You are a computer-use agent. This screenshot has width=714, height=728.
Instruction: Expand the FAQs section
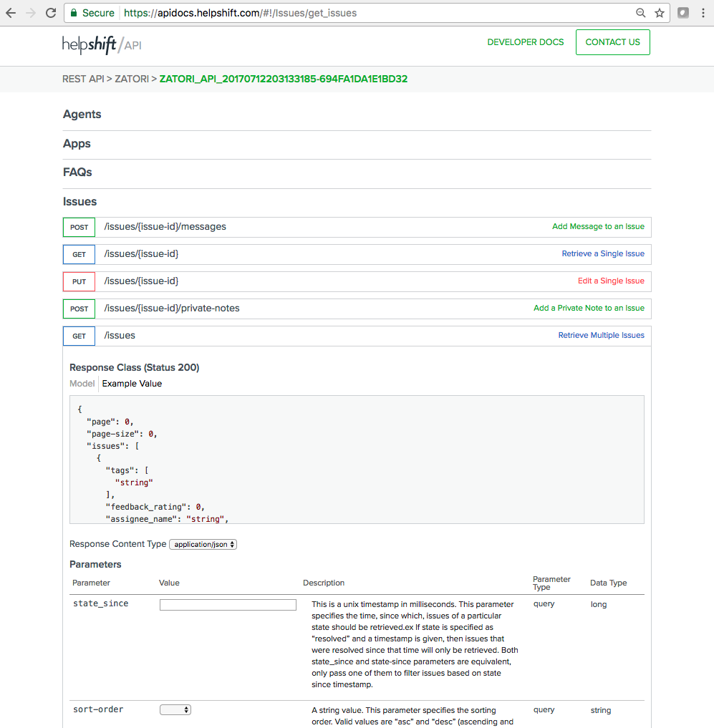(77, 173)
